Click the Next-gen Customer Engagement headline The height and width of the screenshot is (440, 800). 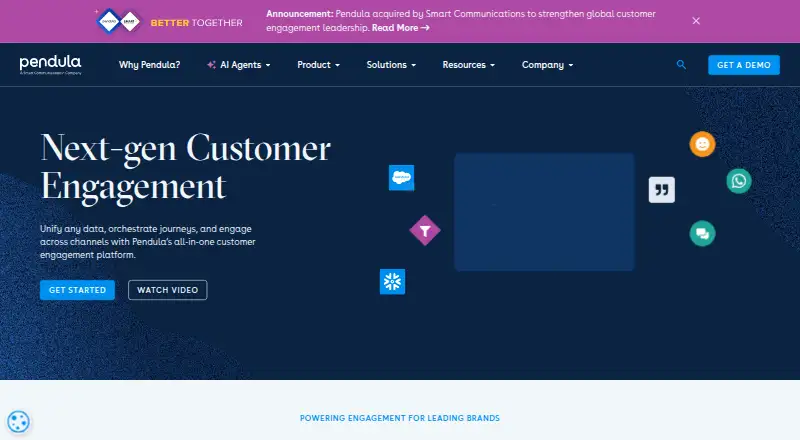tap(186, 167)
